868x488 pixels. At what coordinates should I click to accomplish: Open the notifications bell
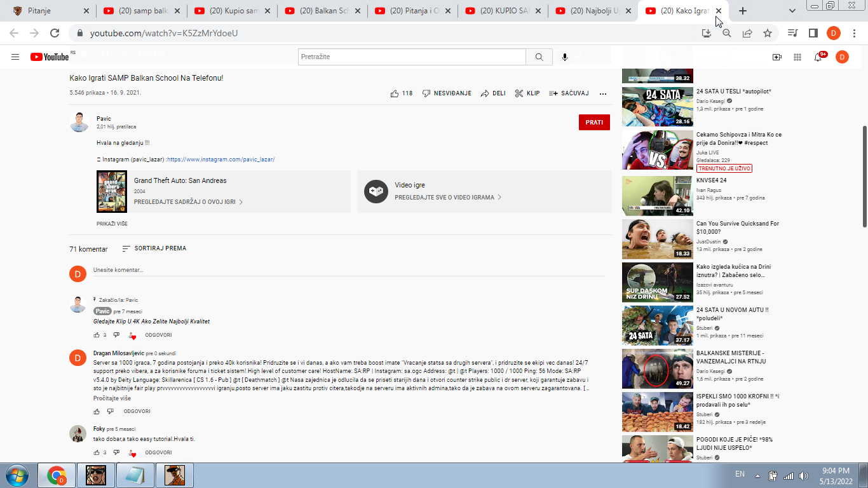[x=818, y=57]
